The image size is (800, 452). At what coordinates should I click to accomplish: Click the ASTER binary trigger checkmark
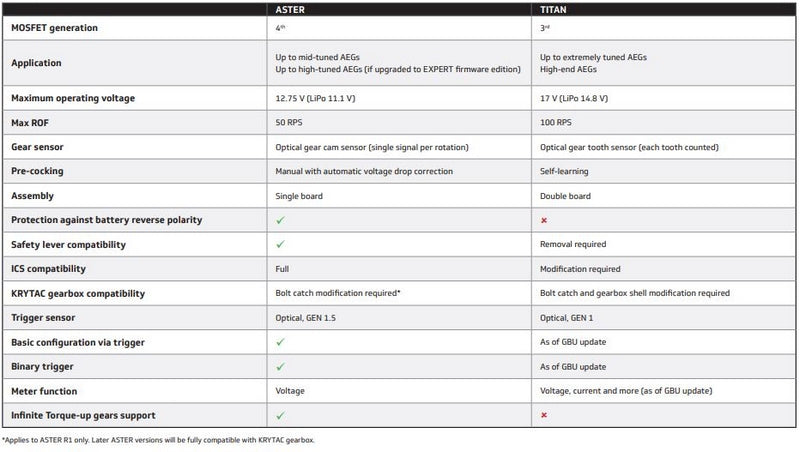[281, 366]
